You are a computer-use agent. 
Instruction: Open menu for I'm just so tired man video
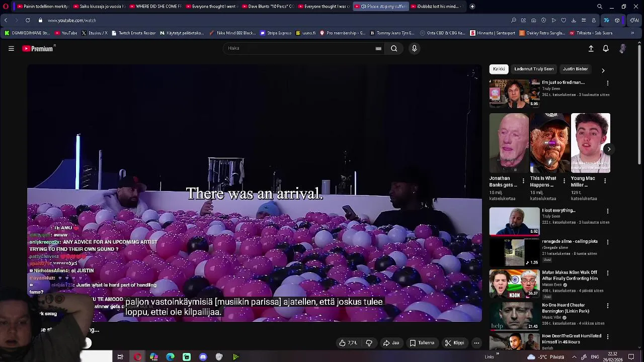pos(607,83)
